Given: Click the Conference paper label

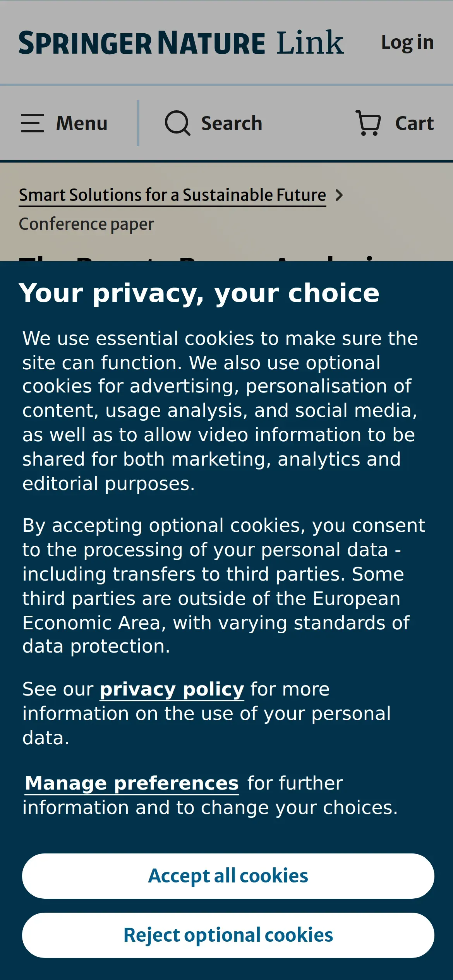Looking at the screenshot, I should tap(86, 224).
